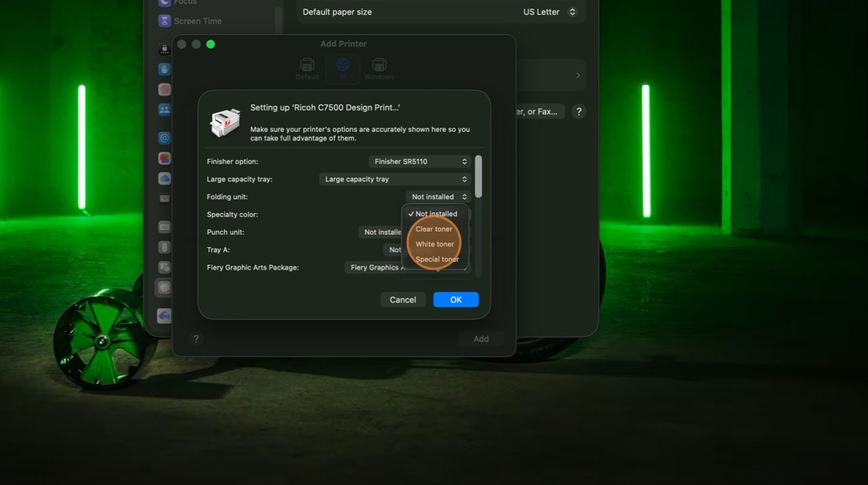Open Touch ID fingerprint icon in sidebar
The width and height of the screenshot is (868, 485).
click(x=164, y=89)
